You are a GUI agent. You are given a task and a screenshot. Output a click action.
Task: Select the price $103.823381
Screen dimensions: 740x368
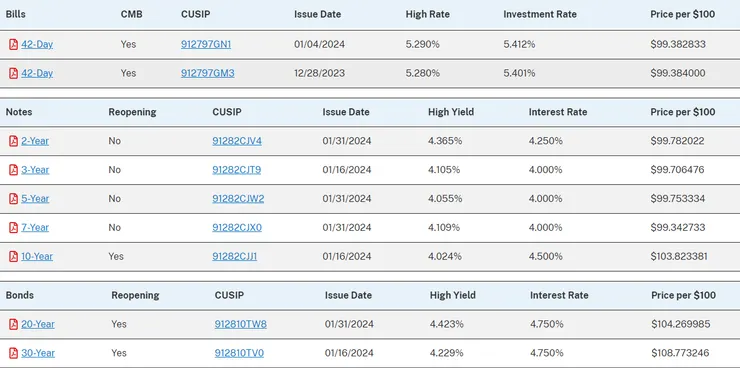tap(679, 256)
